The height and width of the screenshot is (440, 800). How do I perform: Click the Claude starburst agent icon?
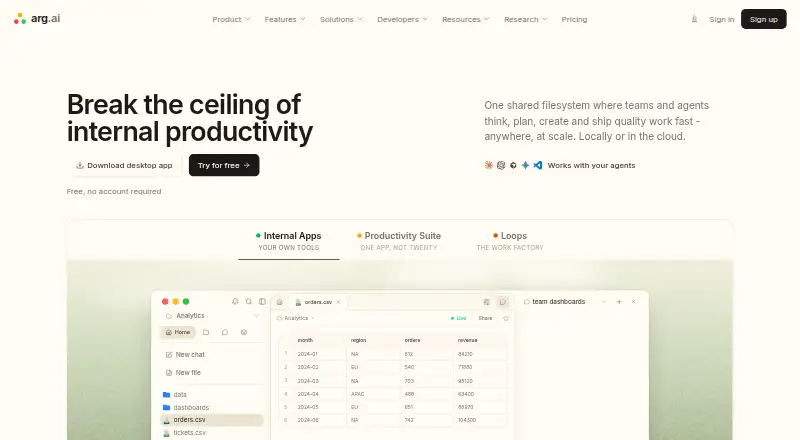click(x=488, y=165)
